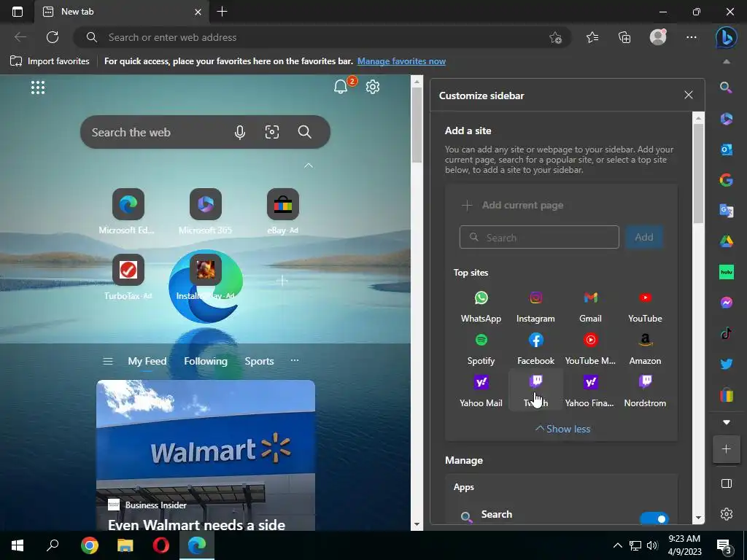
Task: Collapse top sites with Show less
Action: tap(562, 429)
